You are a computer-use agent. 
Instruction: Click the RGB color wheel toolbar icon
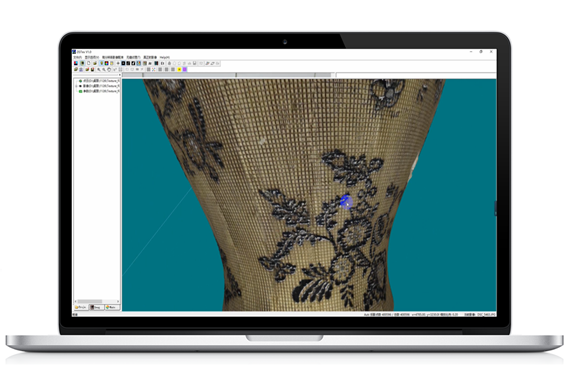[106, 63]
